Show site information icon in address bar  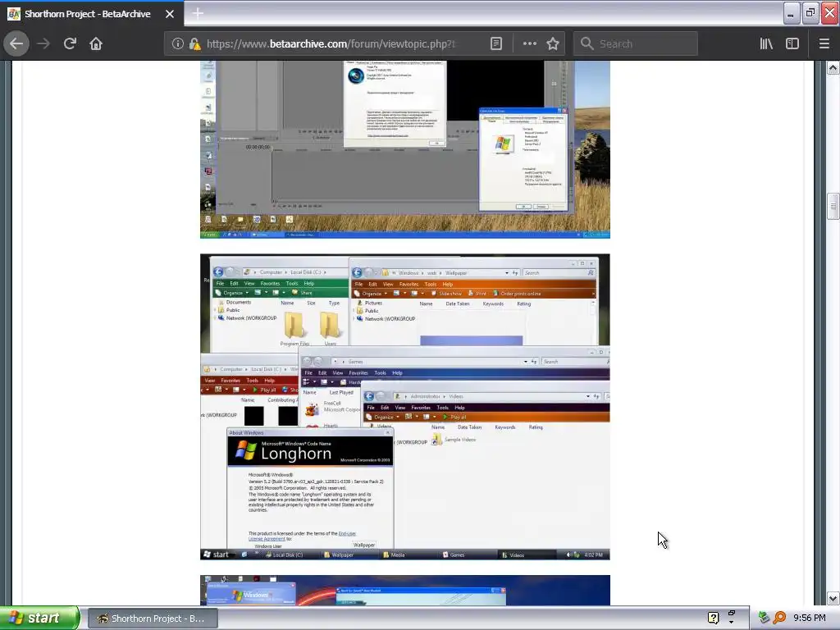(178, 44)
